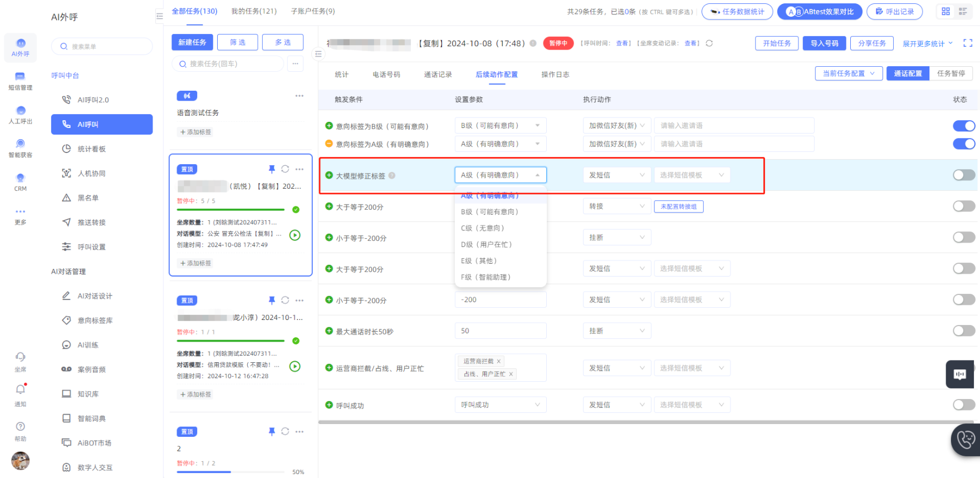
Task: Open 我的任务(121) tab
Action: point(254,11)
